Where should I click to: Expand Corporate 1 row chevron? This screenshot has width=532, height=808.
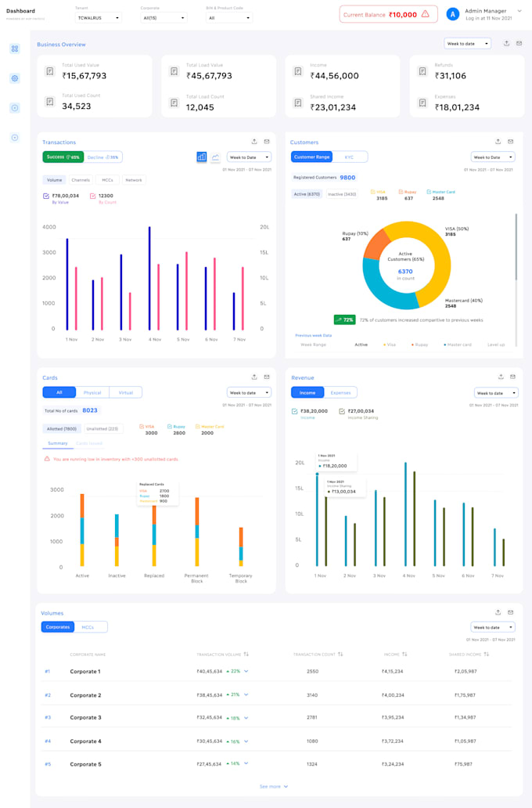246,672
